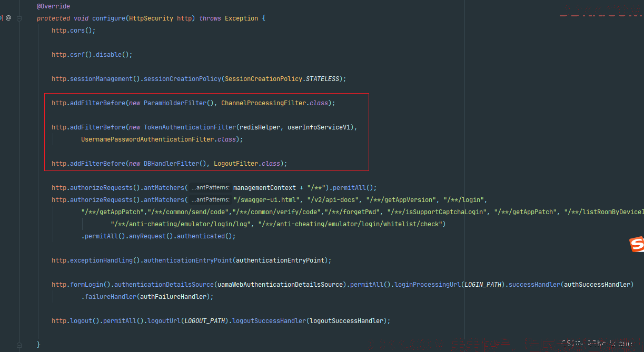The height and width of the screenshot is (352, 644).
Task: Click "ChannelProcessingFilter" class reference
Action: [263, 103]
